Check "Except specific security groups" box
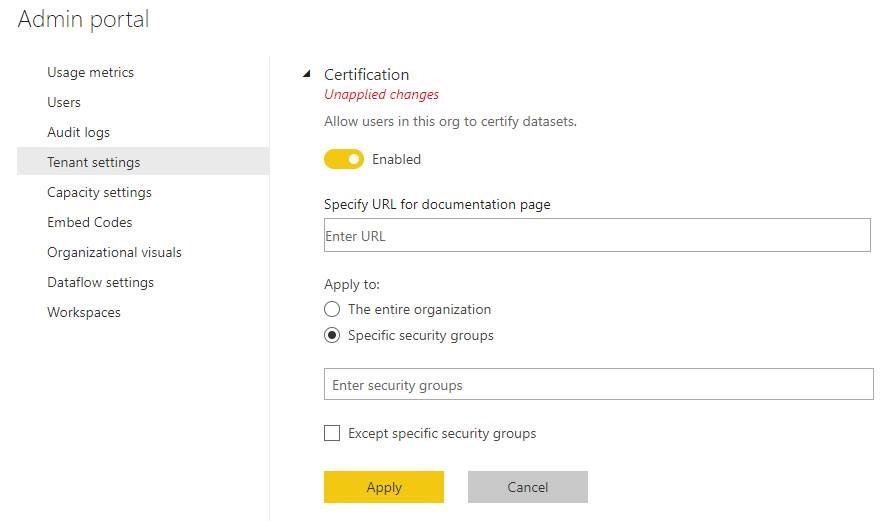Viewport: 889px width, 521px height. [332, 434]
